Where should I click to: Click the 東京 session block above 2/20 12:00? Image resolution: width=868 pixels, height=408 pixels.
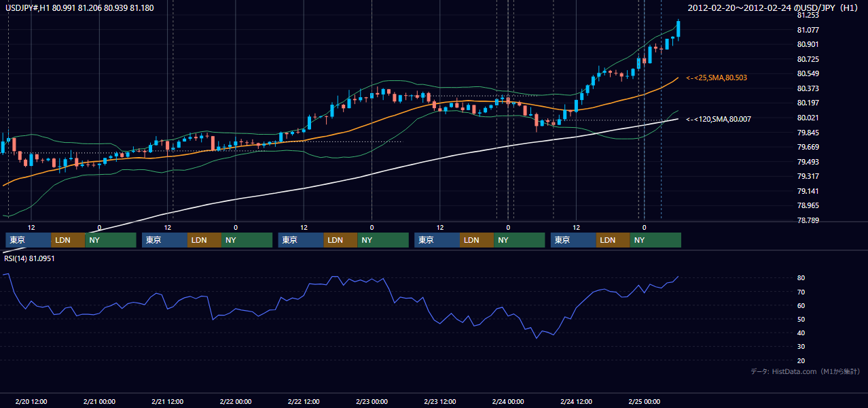pos(29,240)
